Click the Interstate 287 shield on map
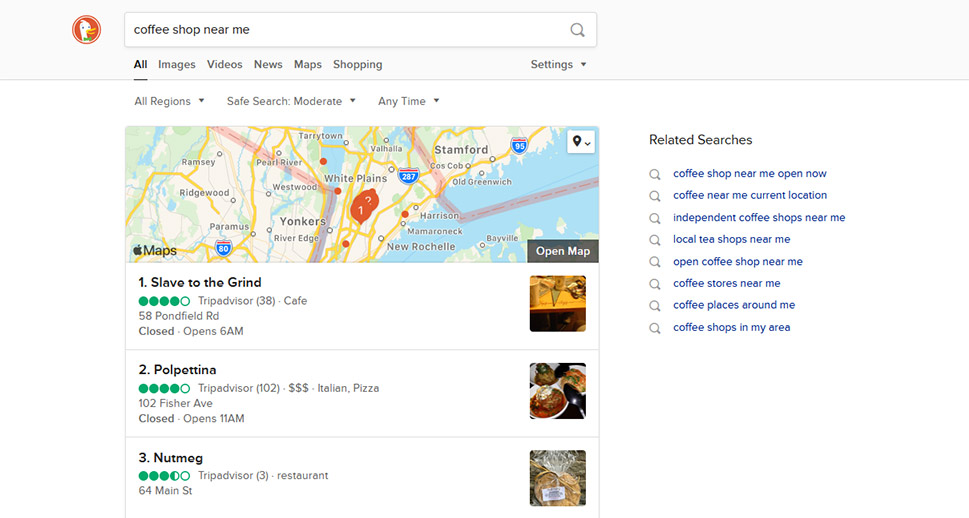The height and width of the screenshot is (518, 969). [x=408, y=176]
